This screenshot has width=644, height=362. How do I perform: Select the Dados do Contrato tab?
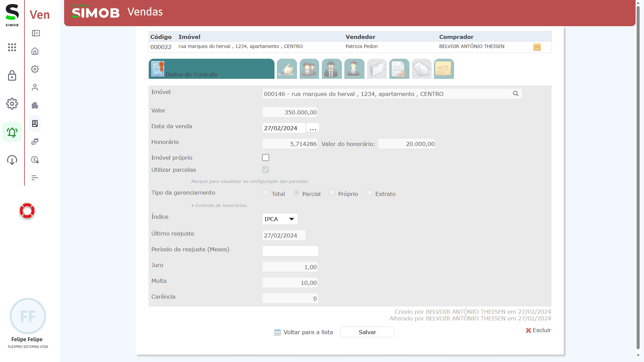point(211,69)
